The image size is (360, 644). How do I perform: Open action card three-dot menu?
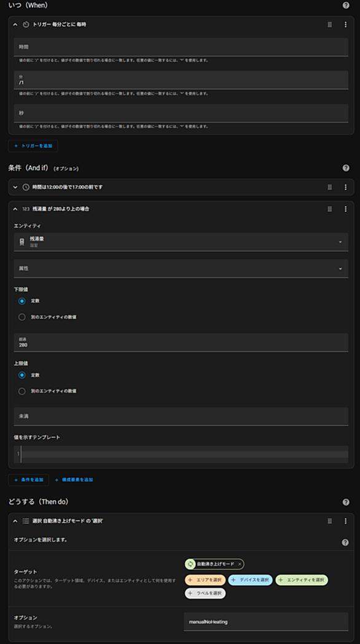tap(346, 521)
